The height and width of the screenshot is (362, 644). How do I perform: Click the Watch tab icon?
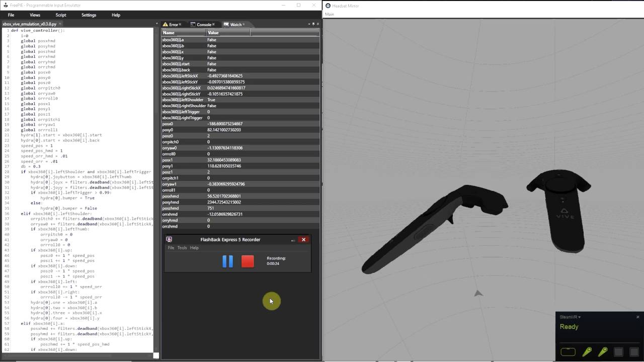click(226, 24)
